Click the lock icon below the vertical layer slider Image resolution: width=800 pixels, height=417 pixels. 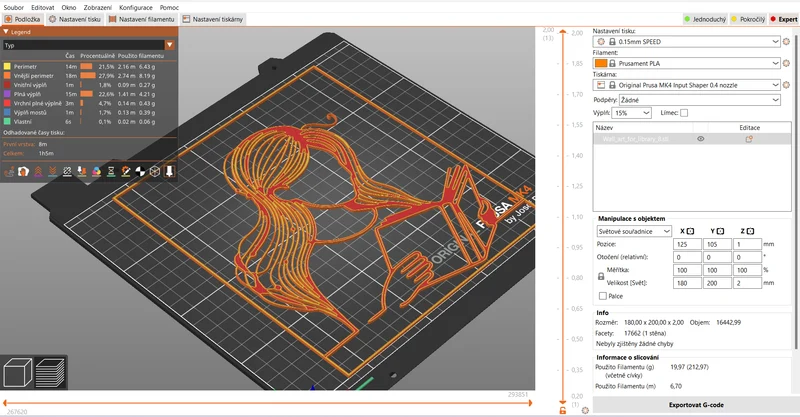[x=563, y=410]
